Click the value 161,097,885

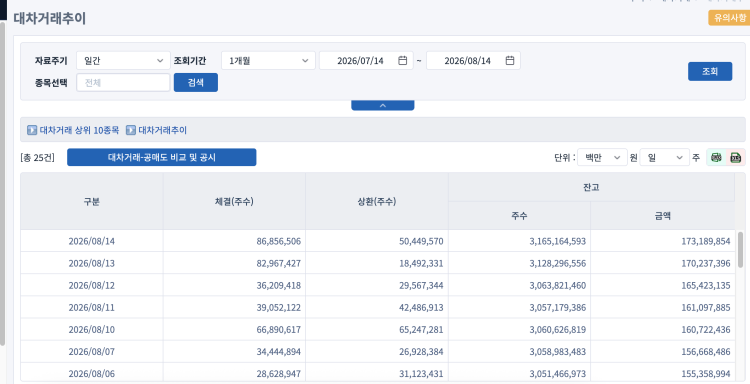[706, 307]
